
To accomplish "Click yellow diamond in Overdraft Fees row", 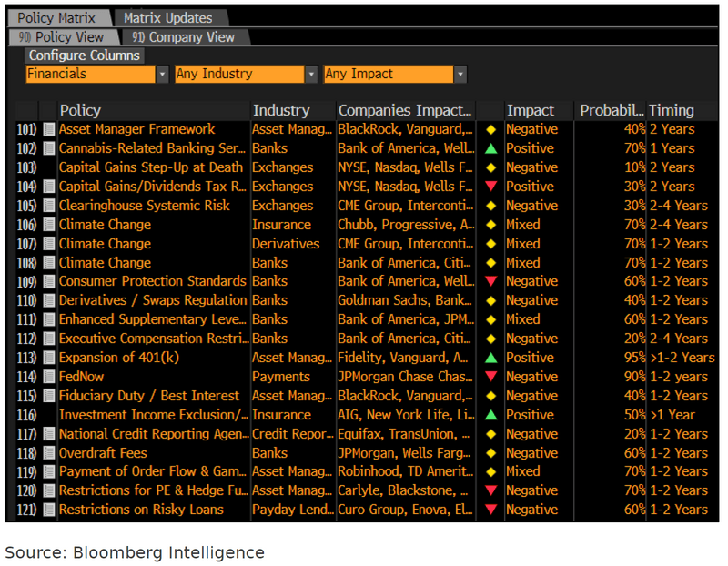I will (491, 453).
